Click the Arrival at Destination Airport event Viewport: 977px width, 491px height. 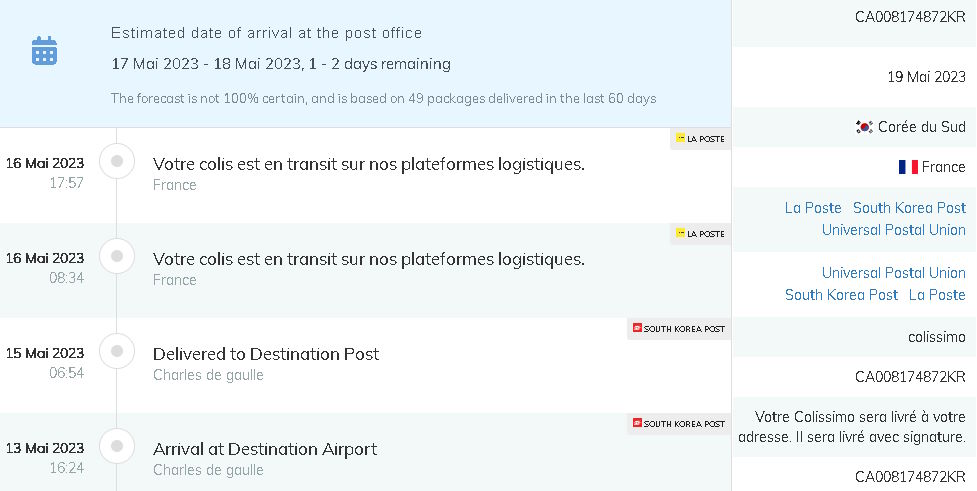point(265,449)
